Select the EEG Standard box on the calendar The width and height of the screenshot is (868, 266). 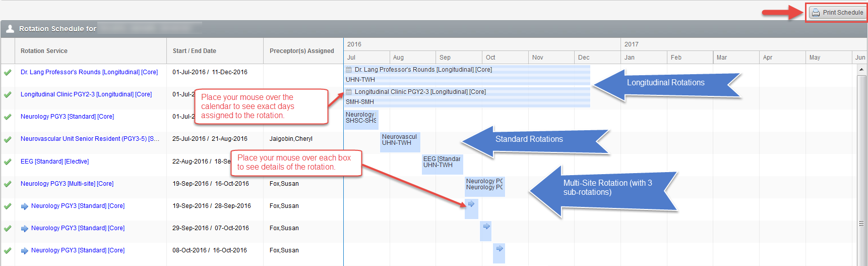[442, 163]
